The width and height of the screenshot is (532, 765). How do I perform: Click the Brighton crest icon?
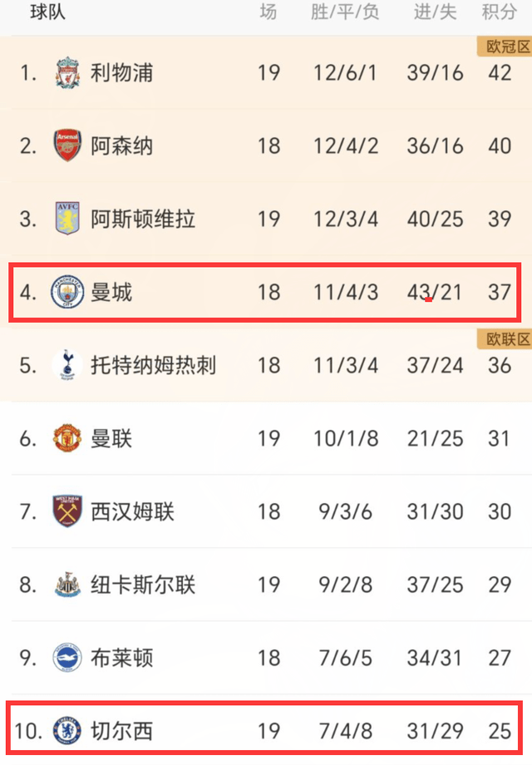(66, 658)
